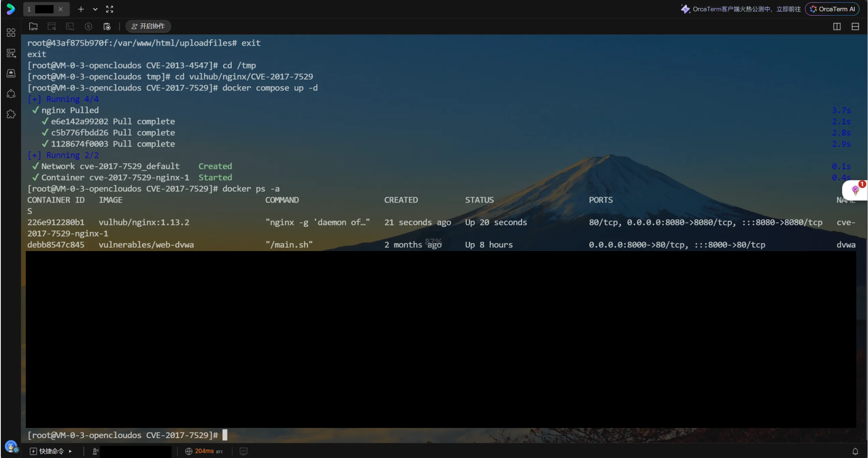Click the 'cd /tmp' command text
868x458 pixels.
click(x=239, y=65)
